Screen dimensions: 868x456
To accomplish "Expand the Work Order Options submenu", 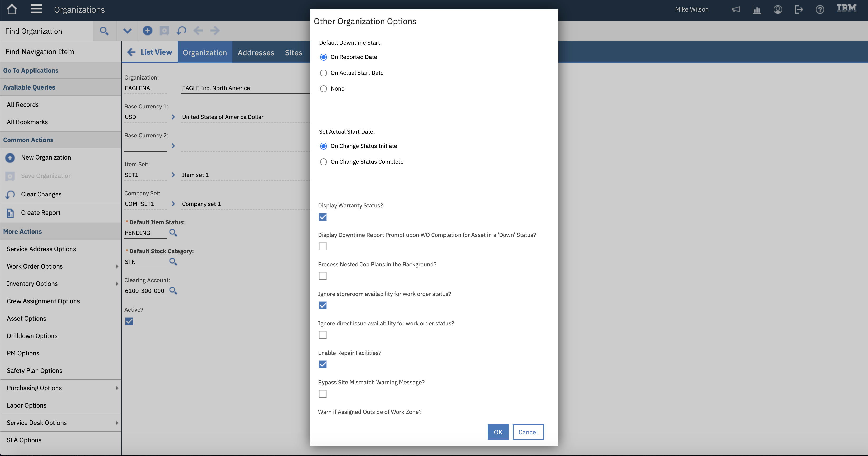I will pyautogui.click(x=117, y=266).
